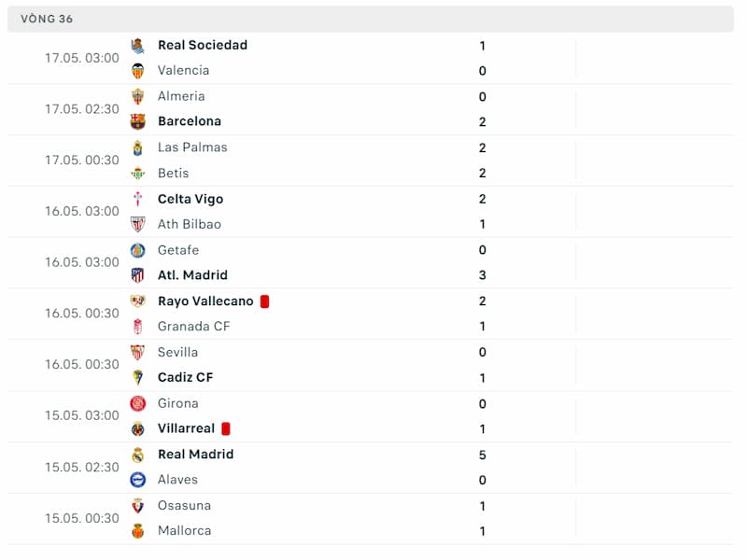Click the Getafe club crest
The width and height of the screenshot is (747, 560).
(138, 250)
